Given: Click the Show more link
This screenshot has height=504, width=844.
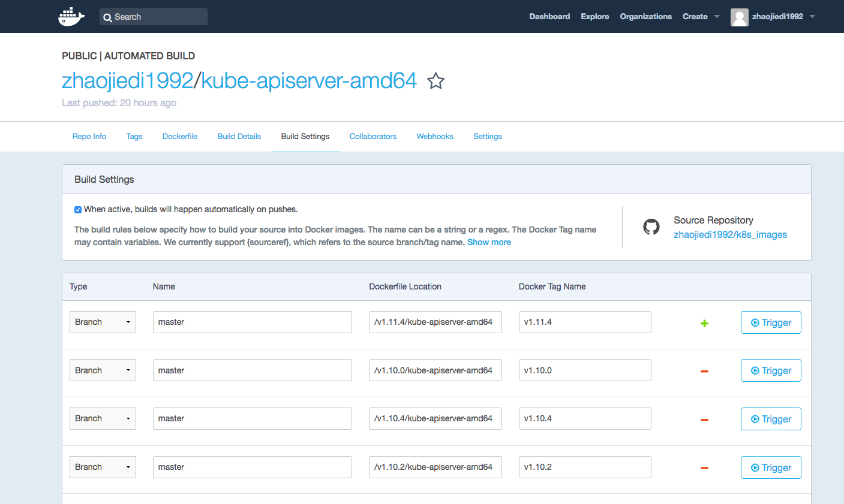Looking at the screenshot, I should click(489, 242).
